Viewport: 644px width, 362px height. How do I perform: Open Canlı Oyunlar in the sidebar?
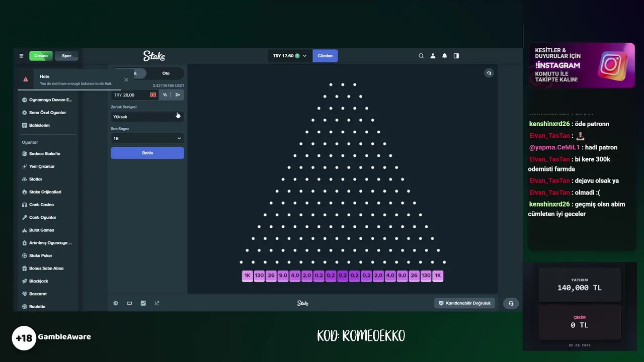(43, 217)
